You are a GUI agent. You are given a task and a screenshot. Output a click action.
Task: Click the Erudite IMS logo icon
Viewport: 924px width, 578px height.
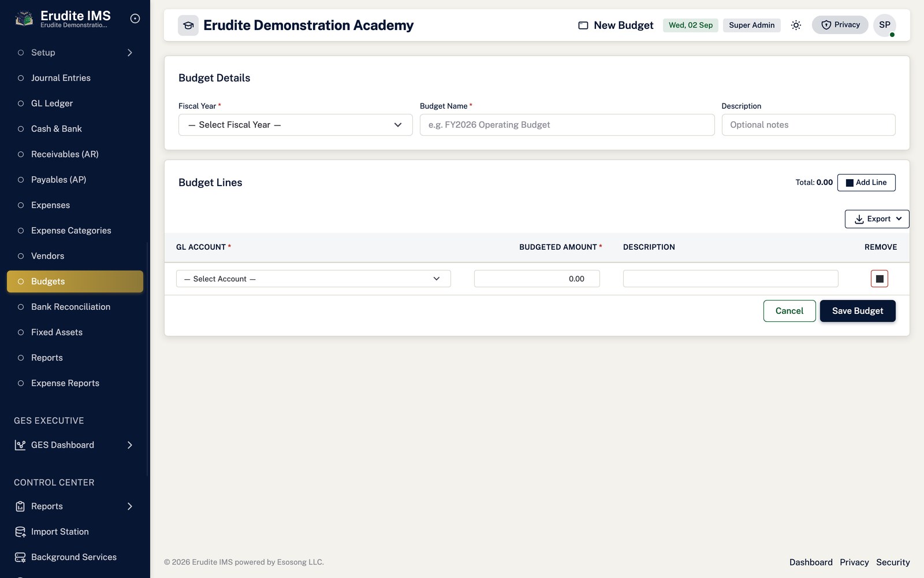24,19
